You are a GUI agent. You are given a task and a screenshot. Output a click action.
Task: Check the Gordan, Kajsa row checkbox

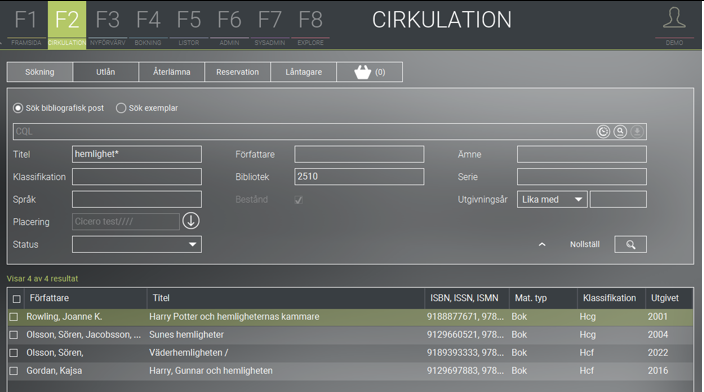[14, 371]
